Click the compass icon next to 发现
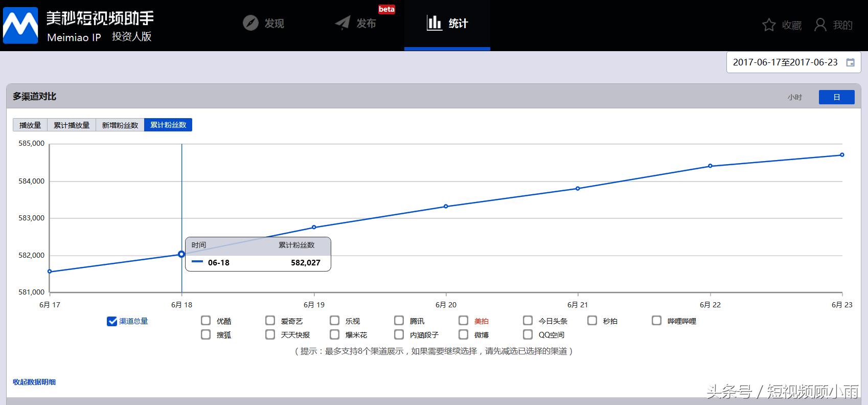This screenshot has height=405, width=868. 250,23
